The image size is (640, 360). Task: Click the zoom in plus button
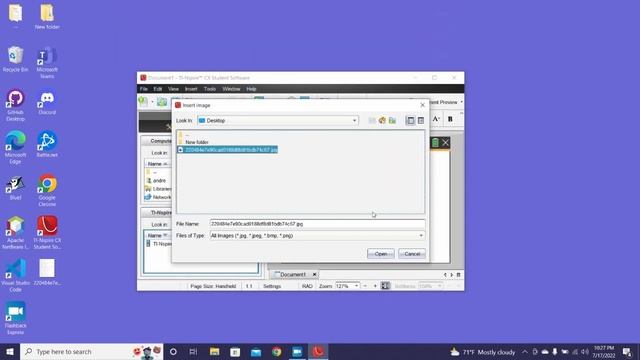pyautogui.click(x=375, y=286)
